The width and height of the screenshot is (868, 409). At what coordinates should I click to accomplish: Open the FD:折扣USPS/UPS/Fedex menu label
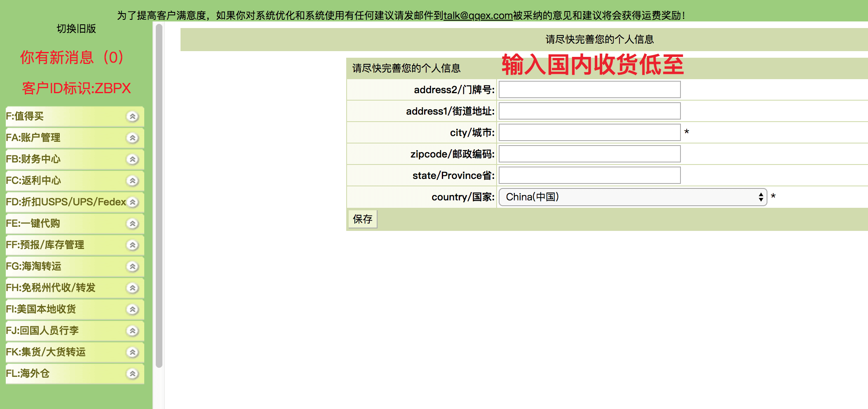pos(66,202)
